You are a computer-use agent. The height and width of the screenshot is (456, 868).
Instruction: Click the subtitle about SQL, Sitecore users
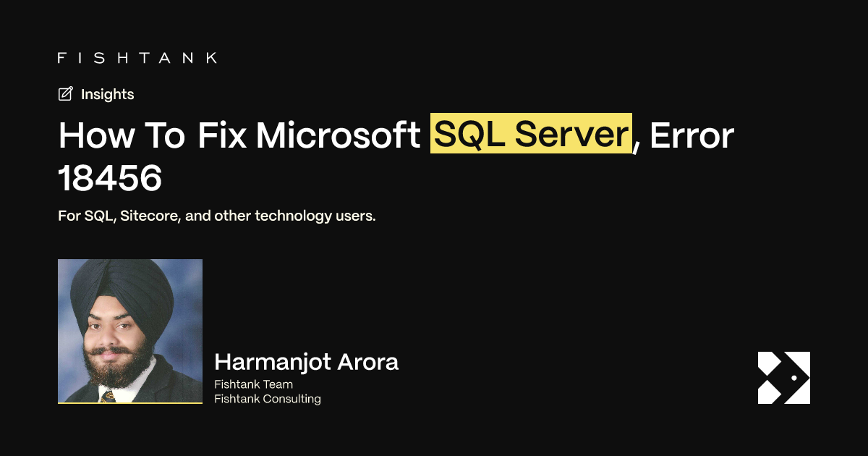click(217, 216)
